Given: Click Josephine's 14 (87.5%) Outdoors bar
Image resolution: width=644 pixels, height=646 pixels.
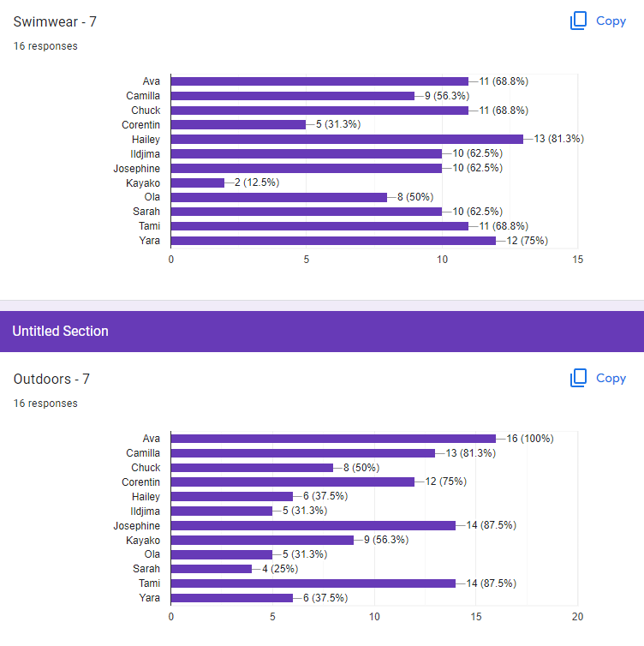Looking at the screenshot, I should tap(313, 525).
